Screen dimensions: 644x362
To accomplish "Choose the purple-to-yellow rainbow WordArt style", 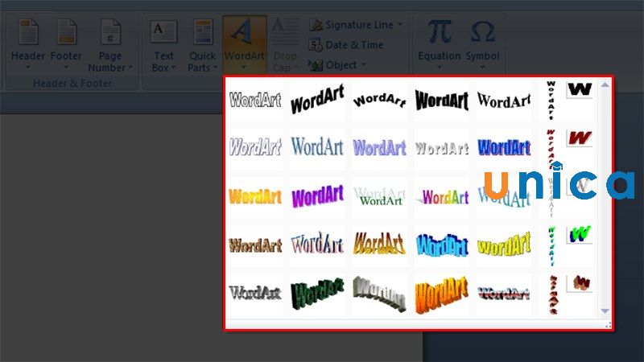I will click(441, 196).
